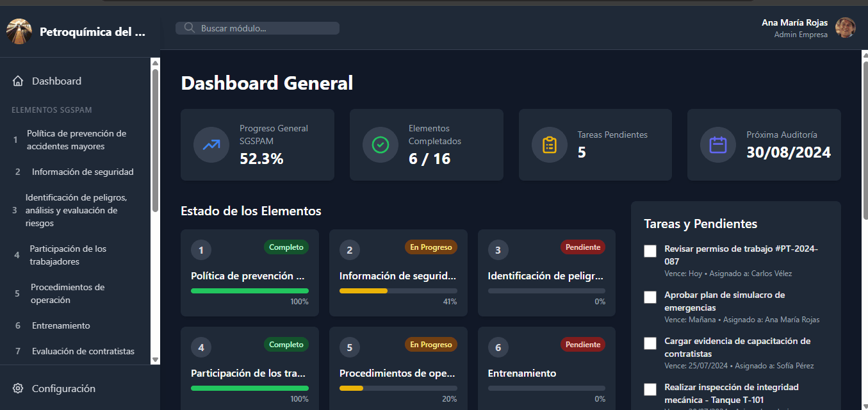
Task: Click 'En Progreso' badge on Información de seguridad card
Action: click(x=431, y=247)
